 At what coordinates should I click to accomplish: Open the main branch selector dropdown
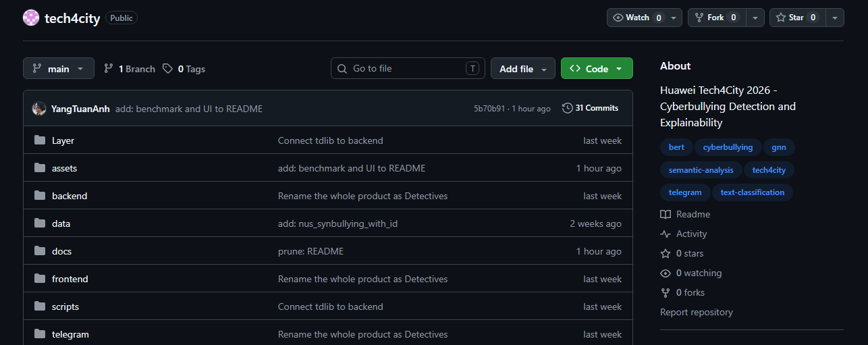point(58,69)
